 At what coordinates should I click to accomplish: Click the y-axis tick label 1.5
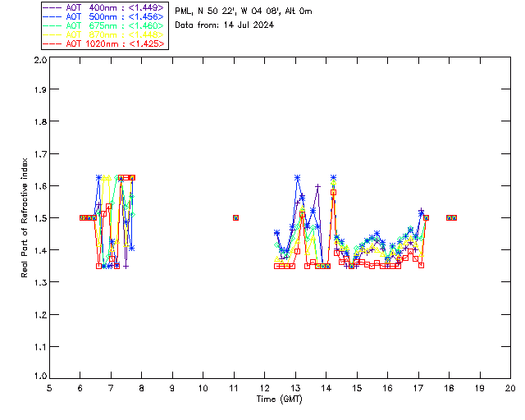point(40,218)
